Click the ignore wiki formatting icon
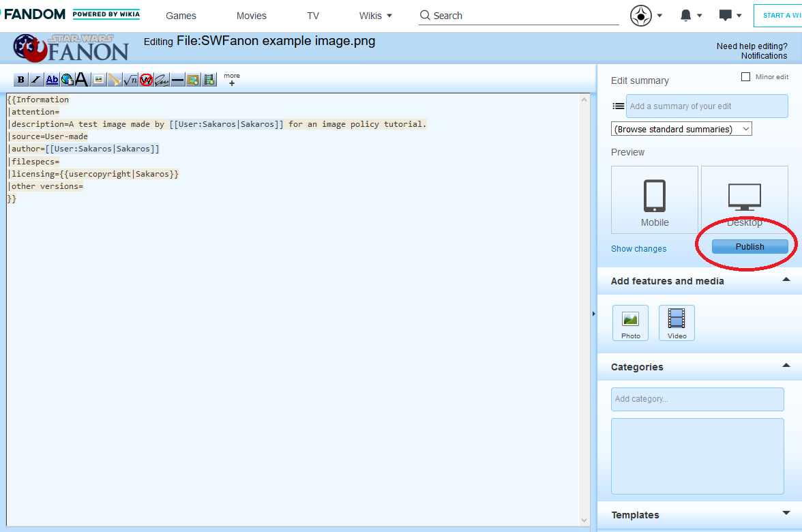This screenshot has height=532, width=802. [x=146, y=79]
